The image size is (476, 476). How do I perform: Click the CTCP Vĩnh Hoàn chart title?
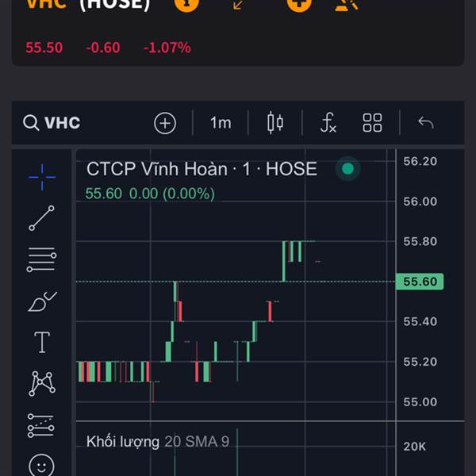coord(201,169)
